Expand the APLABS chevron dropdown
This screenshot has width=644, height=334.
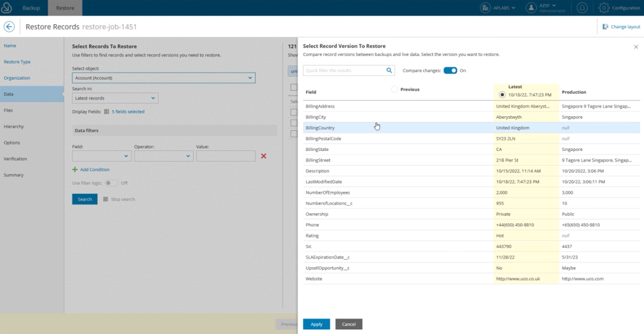[x=513, y=8]
